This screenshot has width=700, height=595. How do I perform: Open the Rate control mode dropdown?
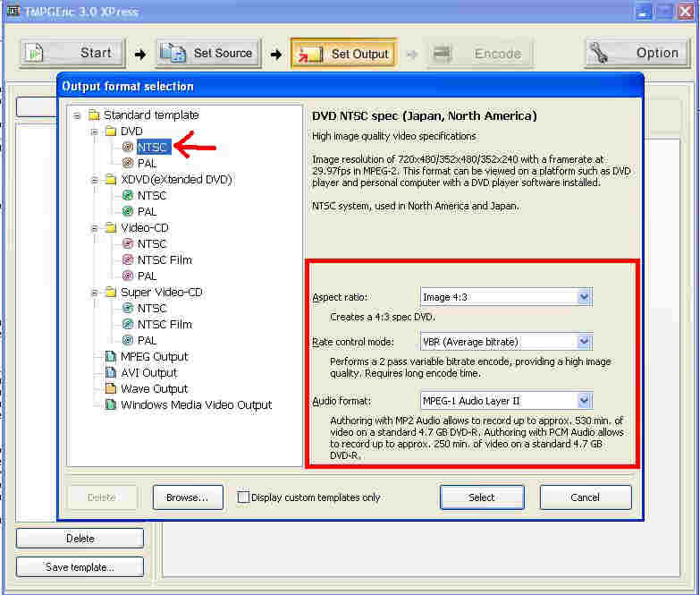click(x=584, y=342)
